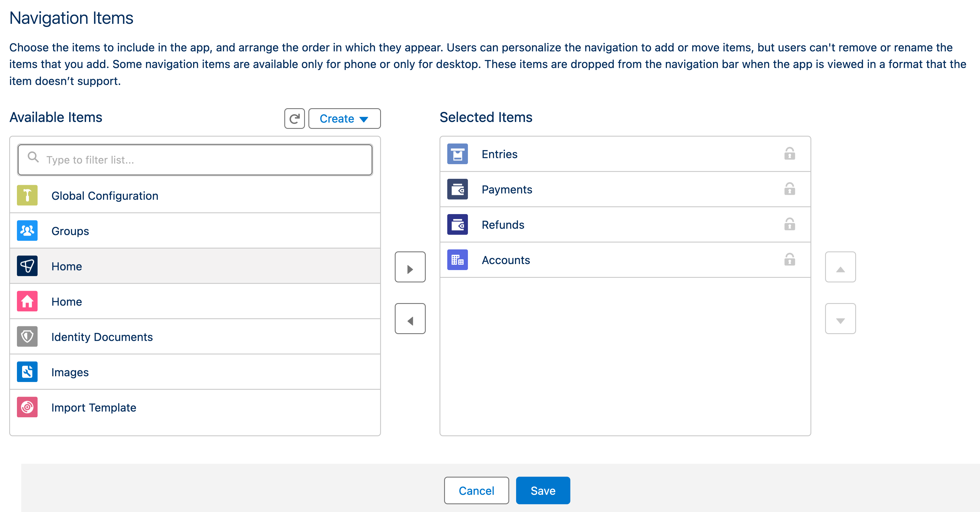This screenshot has width=980, height=512.
Task: Select Images in Available Items
Action: 195,372
